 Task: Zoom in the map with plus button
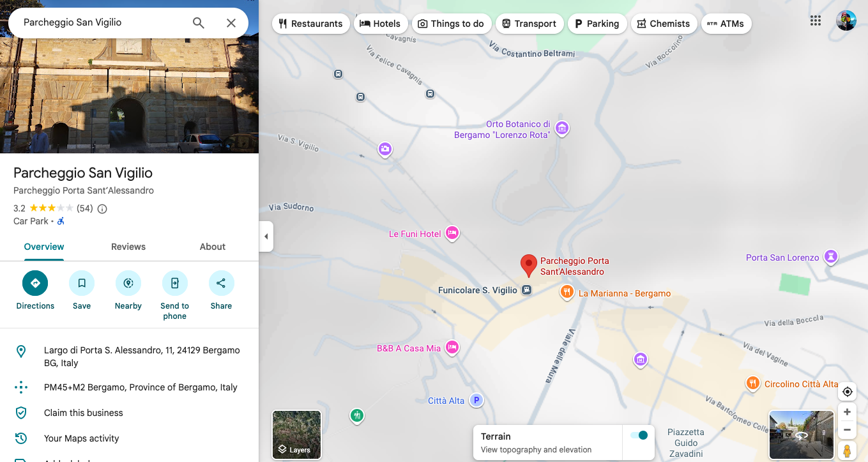(x=847, y=412)
